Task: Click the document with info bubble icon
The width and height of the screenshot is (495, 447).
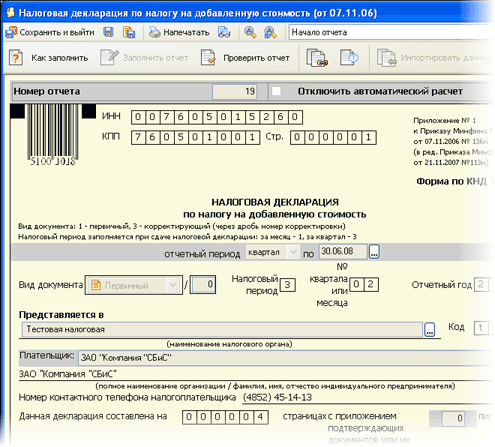Action: 349,57
